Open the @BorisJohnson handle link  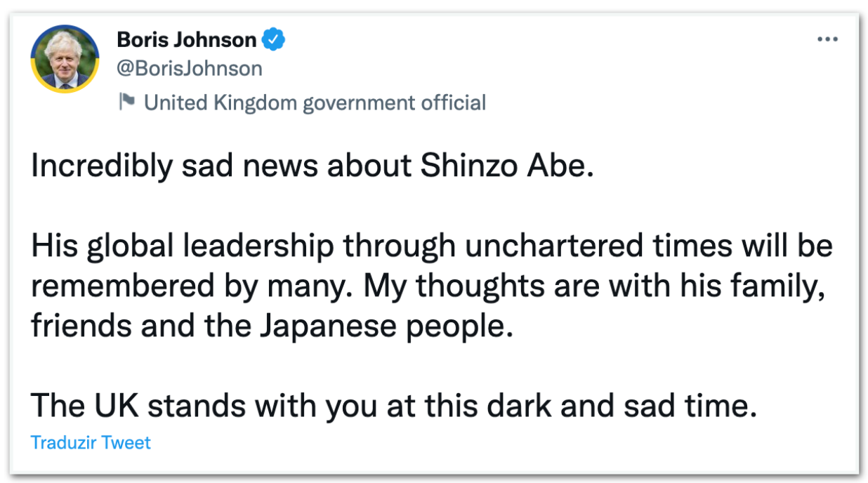190,68
